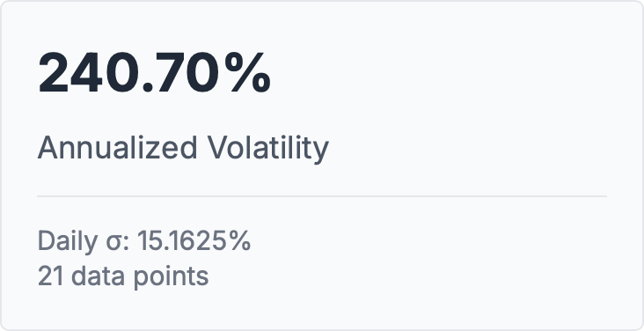The image size is (644, 331).
Task: Click the word data
Action: coord(99,276)
